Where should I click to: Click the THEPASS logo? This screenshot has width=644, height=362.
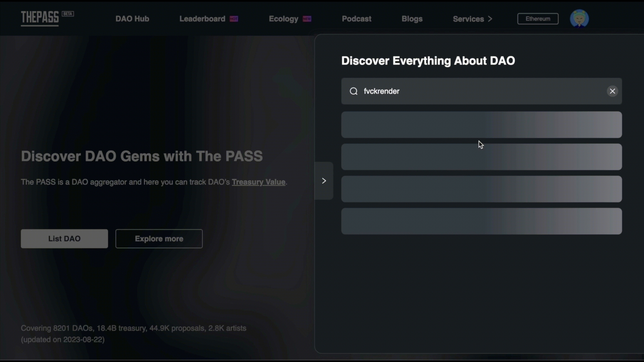tap(40, 18)
